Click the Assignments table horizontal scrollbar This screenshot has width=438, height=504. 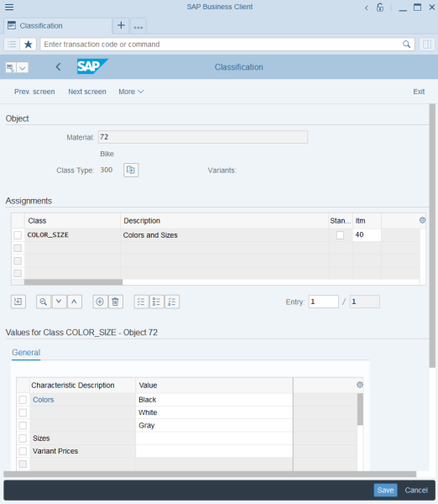73,282
